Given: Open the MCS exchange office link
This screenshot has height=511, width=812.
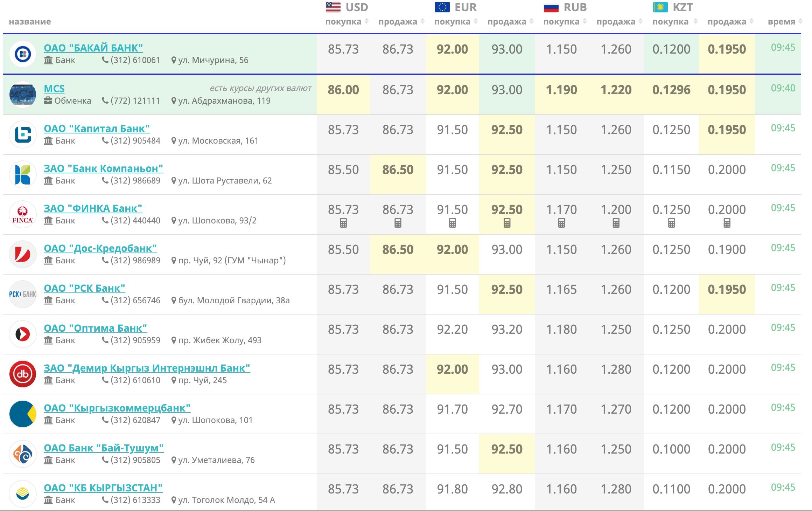Looking at the screenshot, I should point(54,89).
